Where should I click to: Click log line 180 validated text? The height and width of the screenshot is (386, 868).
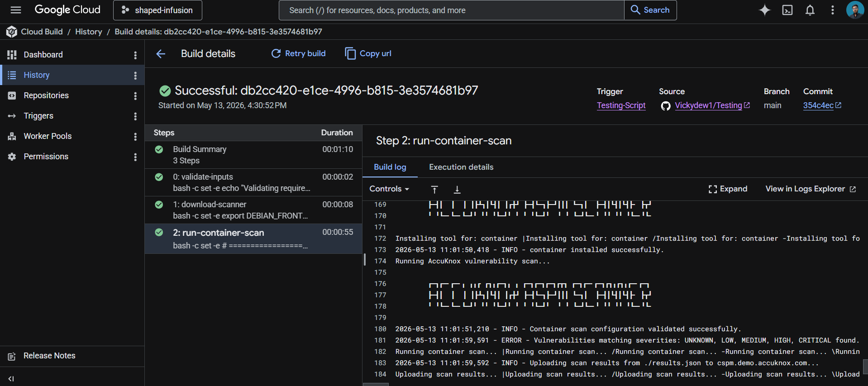pyautogui.click(x=568, y=329)
